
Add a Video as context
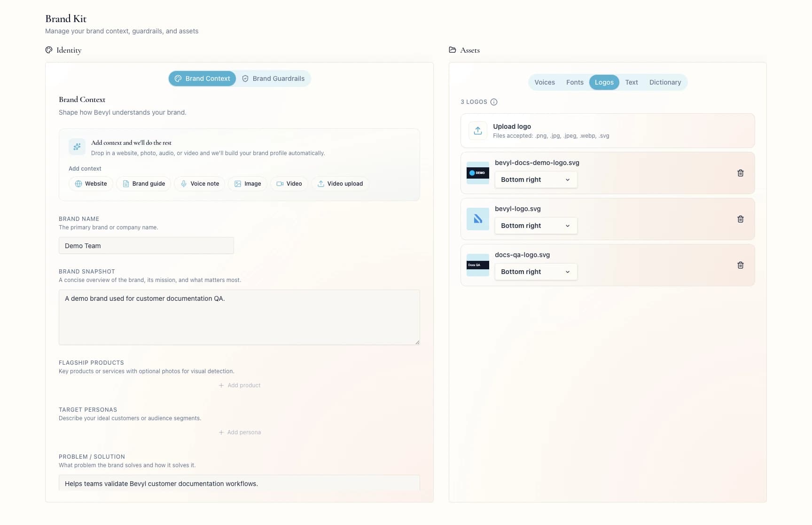coord(289,184)
